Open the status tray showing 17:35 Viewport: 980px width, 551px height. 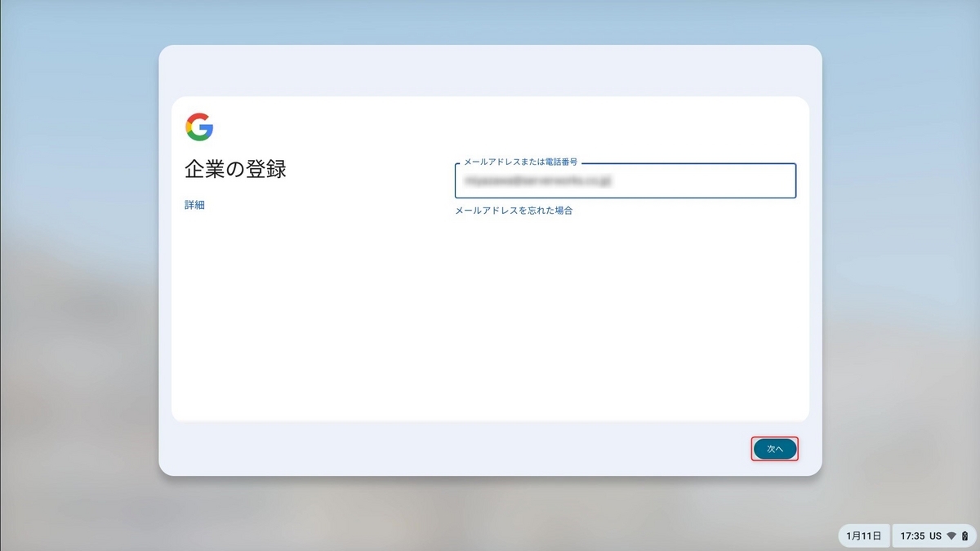tap(933, 536)
